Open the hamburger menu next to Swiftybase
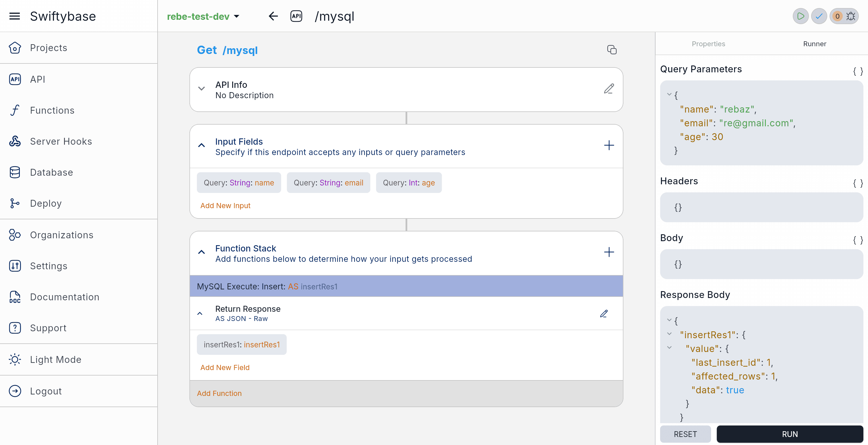 (14, 16)
